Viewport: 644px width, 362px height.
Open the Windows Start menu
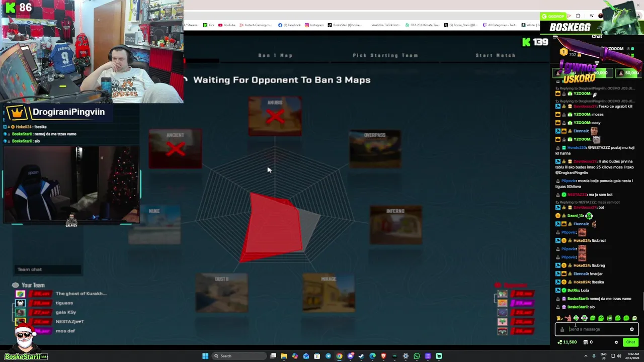(x=205, y=356)
